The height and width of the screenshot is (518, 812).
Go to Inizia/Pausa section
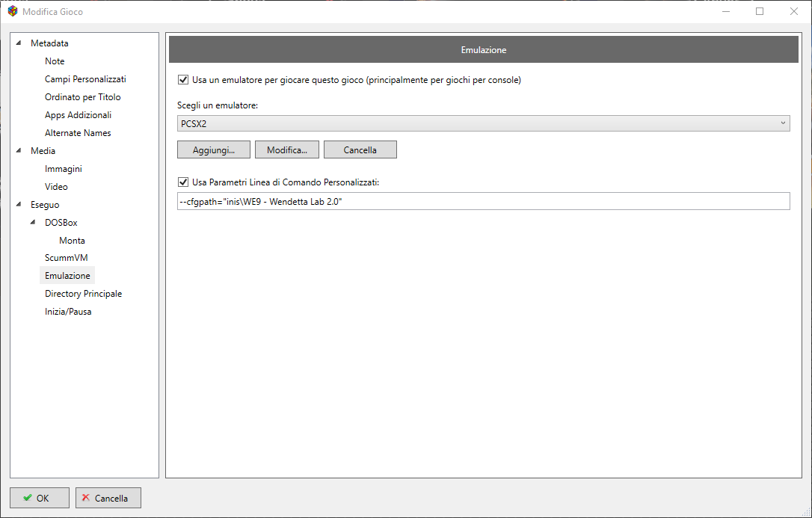pos(68,312)
